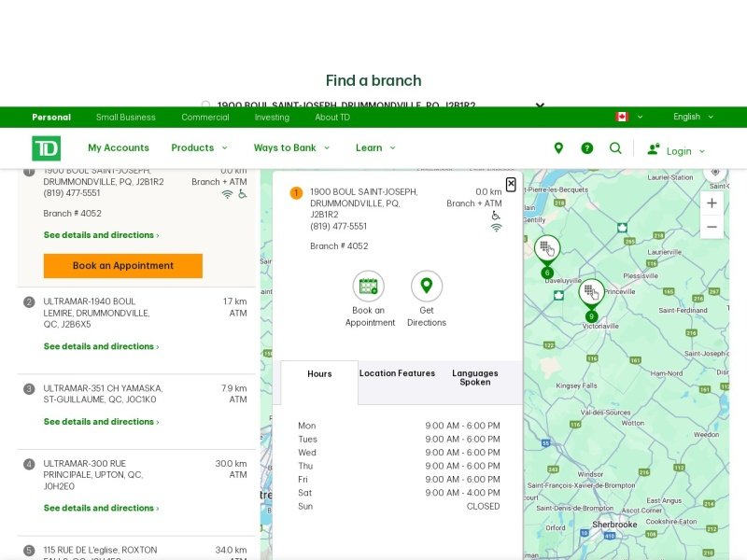Image resolution: width=747 pixels, height=560 pixels.
Task: See details for Ultramar-300 Rue Principale ATM
Action: [x=102, y=508]
